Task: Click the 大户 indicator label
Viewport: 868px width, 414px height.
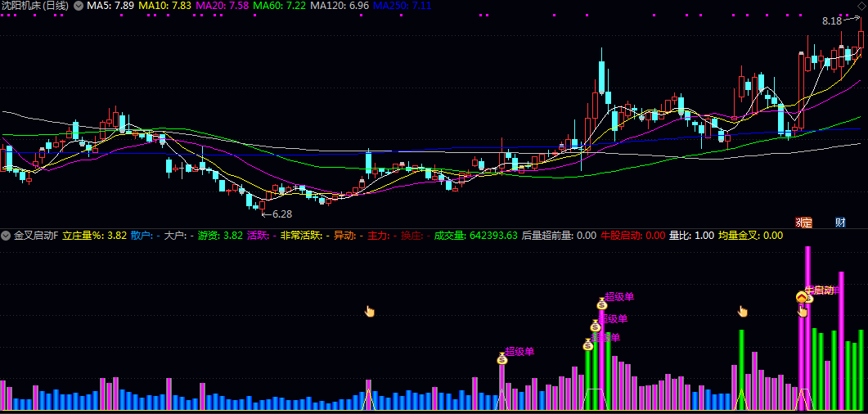Action: coord(179,236)
